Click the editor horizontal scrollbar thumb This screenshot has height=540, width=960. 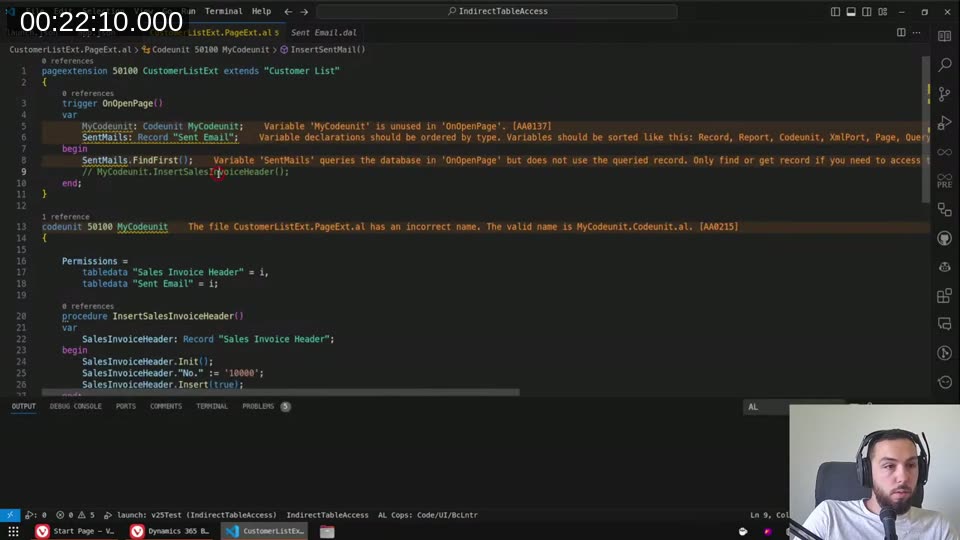(280, 392)
